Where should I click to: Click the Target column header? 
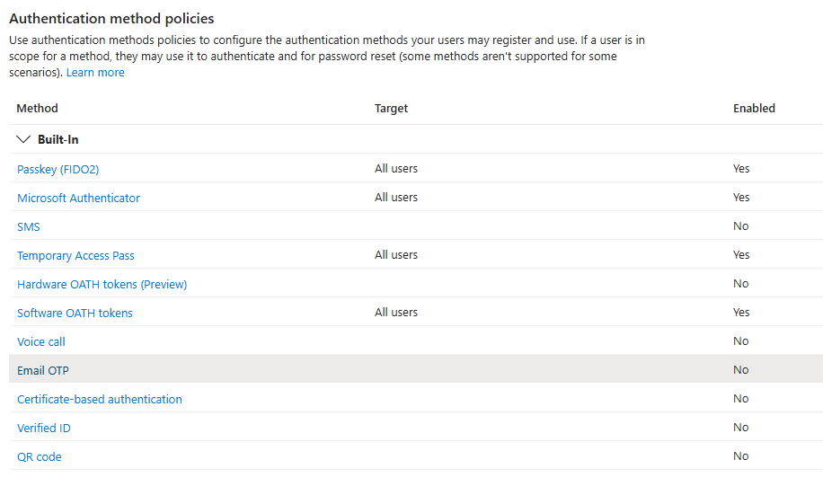click(391, 108)
